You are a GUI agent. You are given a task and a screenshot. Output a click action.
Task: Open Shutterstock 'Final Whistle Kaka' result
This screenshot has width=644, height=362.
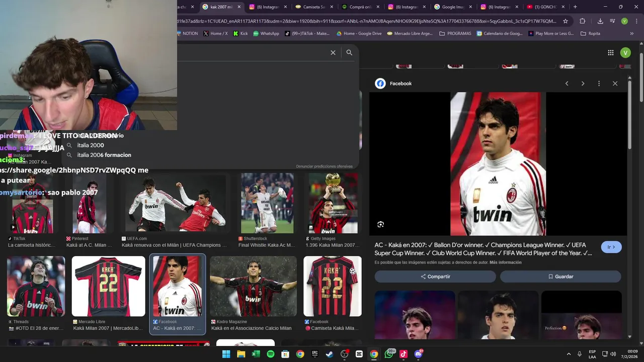pyautogui.click(x=267, y=210)
